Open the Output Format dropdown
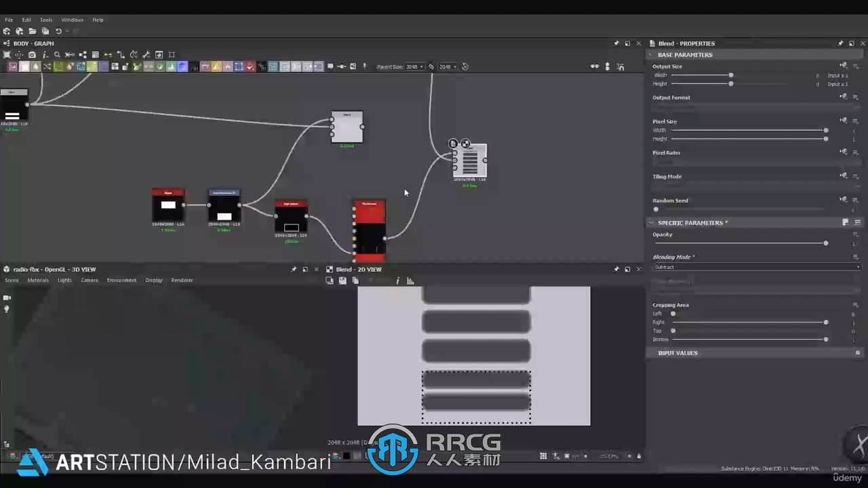This screenshot has height=488, width=868. tap(756, 107)
